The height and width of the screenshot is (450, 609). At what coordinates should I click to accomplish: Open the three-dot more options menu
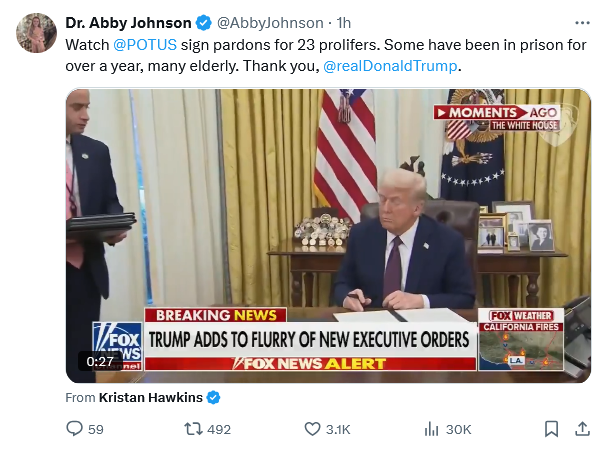pyautogui.click(x=582, y=23)
